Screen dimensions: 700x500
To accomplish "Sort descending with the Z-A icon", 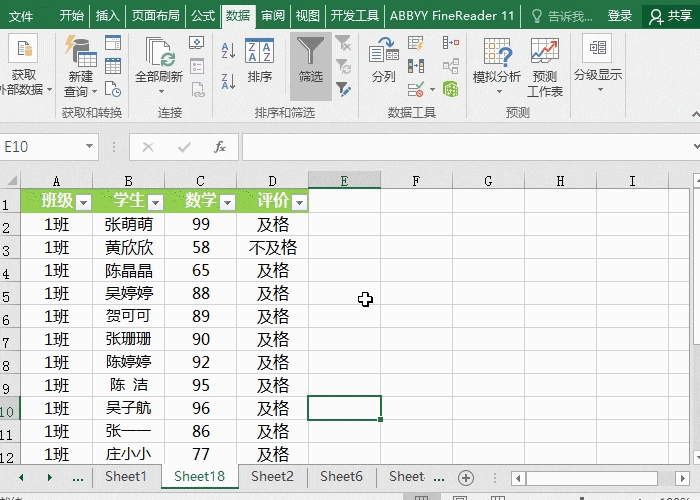I will [228, 75].
